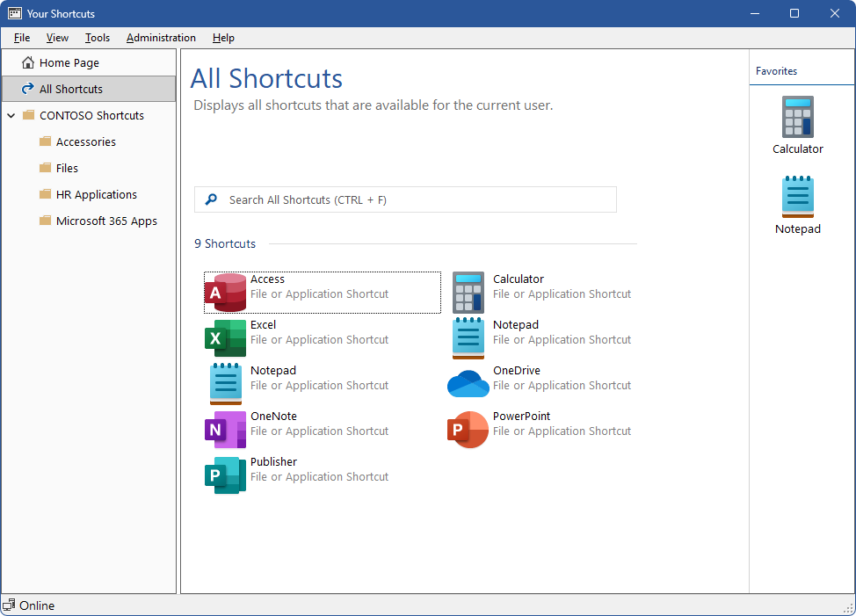Image resolution: width=856 pixels, height=616 pixels.
Task: Open Calculator from the Favorites panel
Action: [797, 117]
